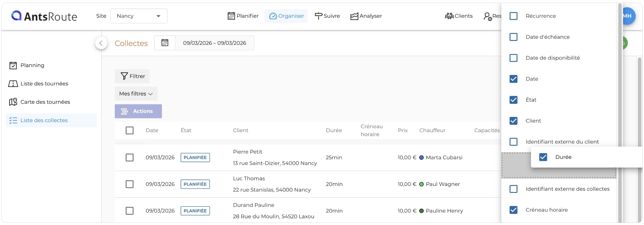Click the Suivre signpost icon
Screen dimensions: 644x225
(x=319, y=16)
